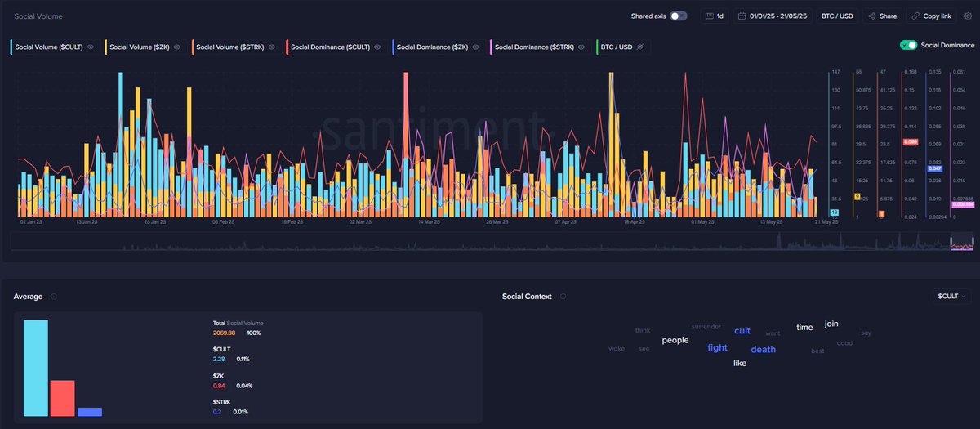980x429 pixels.
Task: Click the word 'join' in the word cloud
Action: point(831,324)
